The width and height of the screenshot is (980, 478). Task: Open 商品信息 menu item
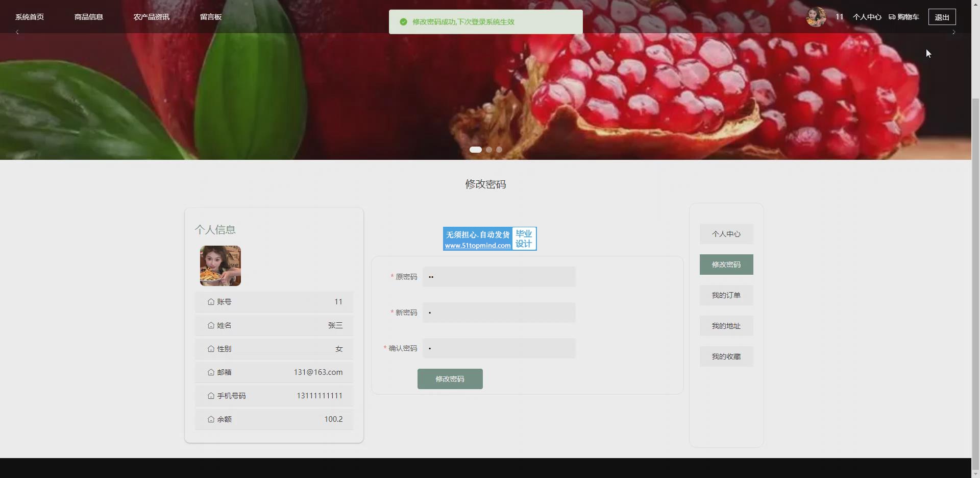[x=89, y=17]
